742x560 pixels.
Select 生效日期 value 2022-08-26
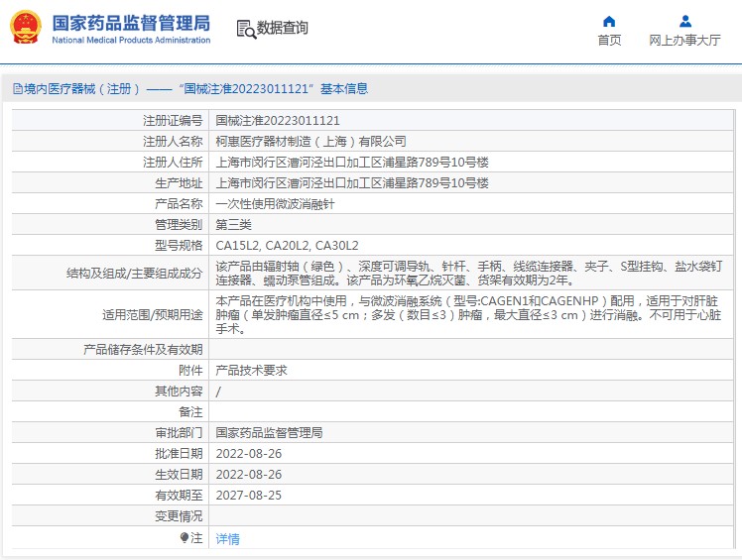248,475
